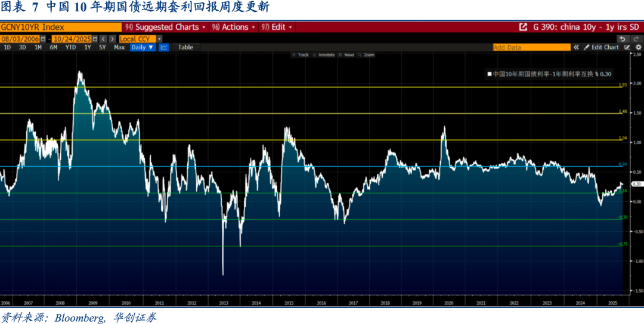
Task: Select the 6M range tab
Action: (54, 47)
